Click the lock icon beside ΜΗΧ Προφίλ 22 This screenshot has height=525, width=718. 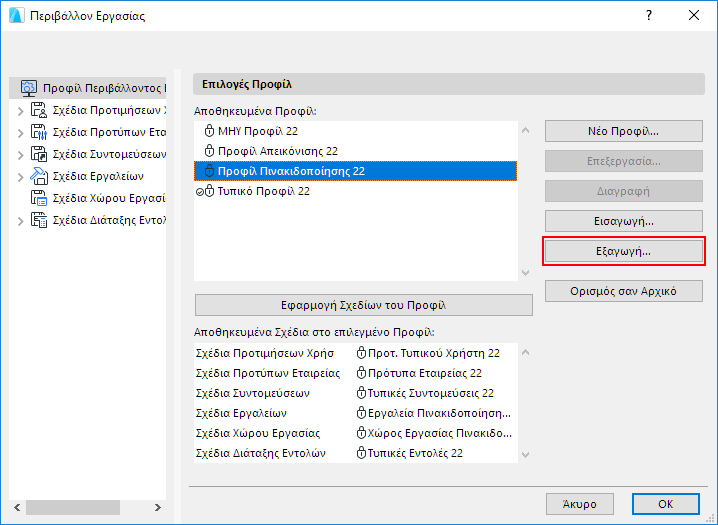coord(210,131)
